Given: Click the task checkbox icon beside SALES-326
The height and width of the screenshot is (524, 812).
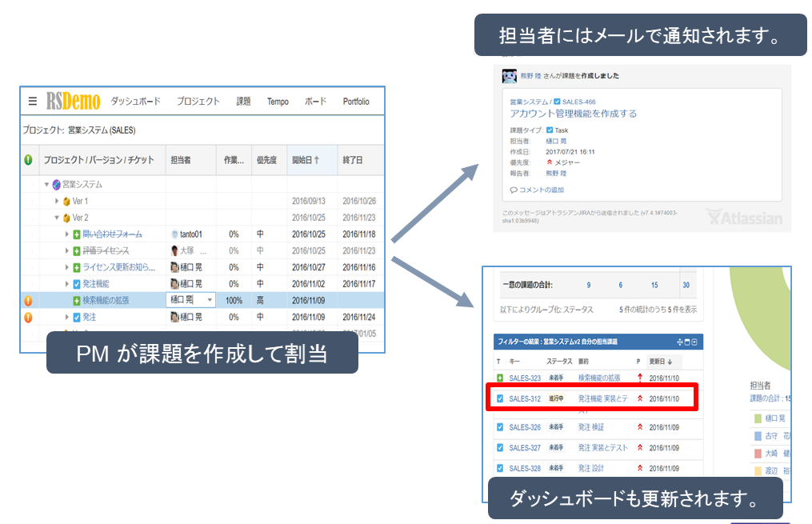Looking at the screenshot, I should click(500, 427).
